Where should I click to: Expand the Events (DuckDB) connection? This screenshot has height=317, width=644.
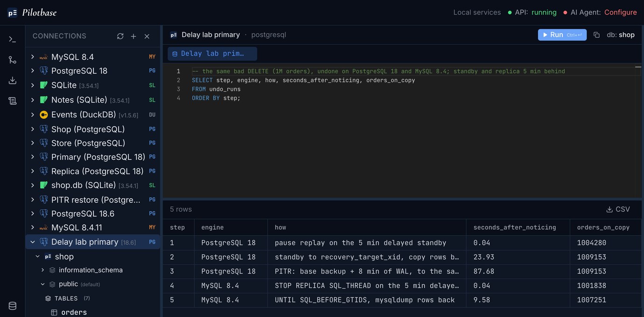click(32, 115)
